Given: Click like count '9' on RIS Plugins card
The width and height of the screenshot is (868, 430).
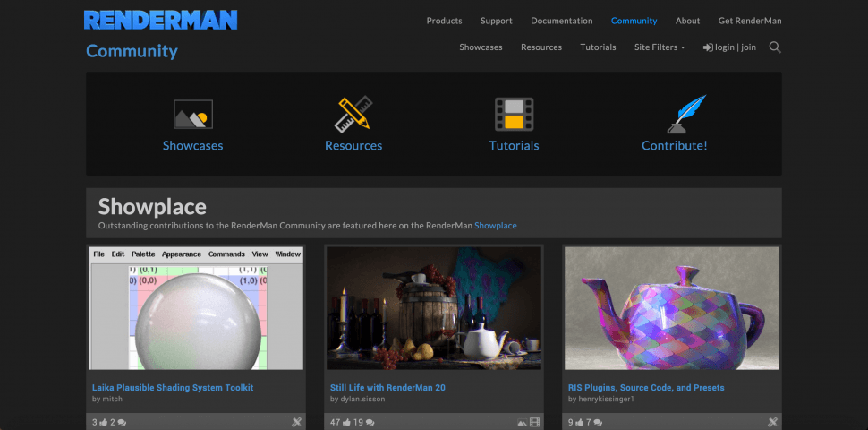Looking at the screenshot, I should (x=571, y=422).
